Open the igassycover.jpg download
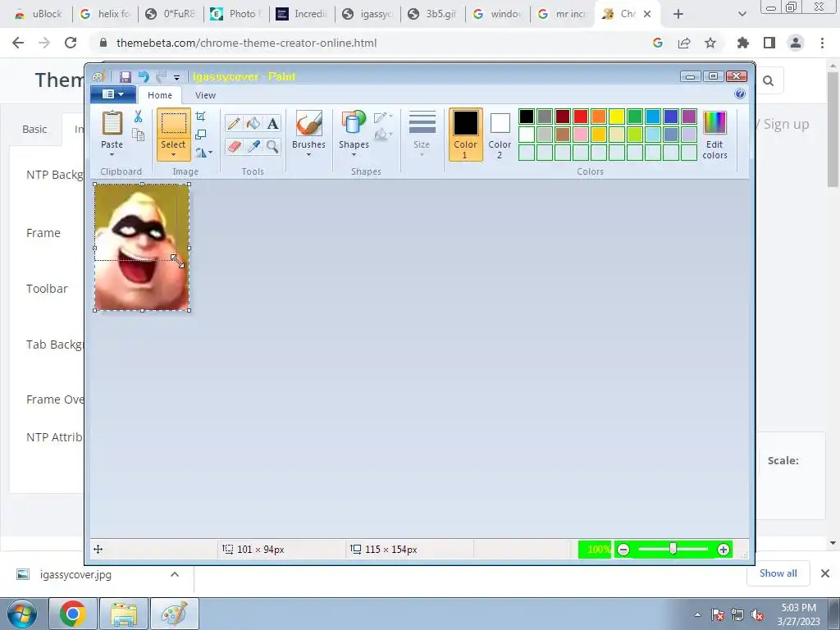The image size is (840, 630). click(x=75, y=574)
